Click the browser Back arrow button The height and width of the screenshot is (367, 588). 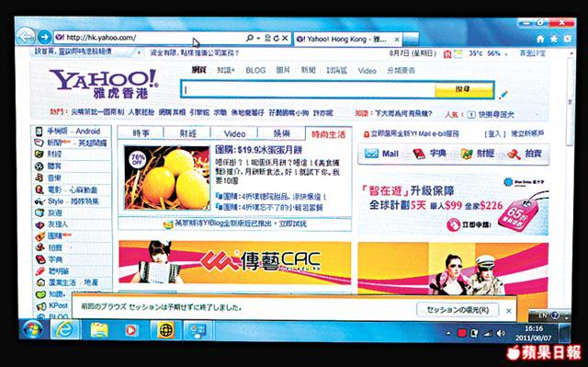(26, 37)
